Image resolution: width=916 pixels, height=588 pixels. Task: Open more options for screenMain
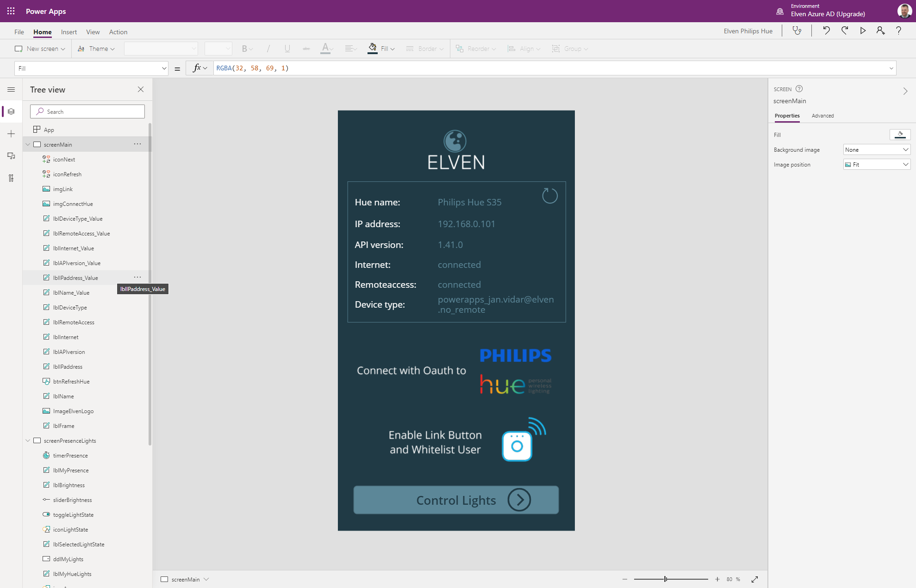137,144
